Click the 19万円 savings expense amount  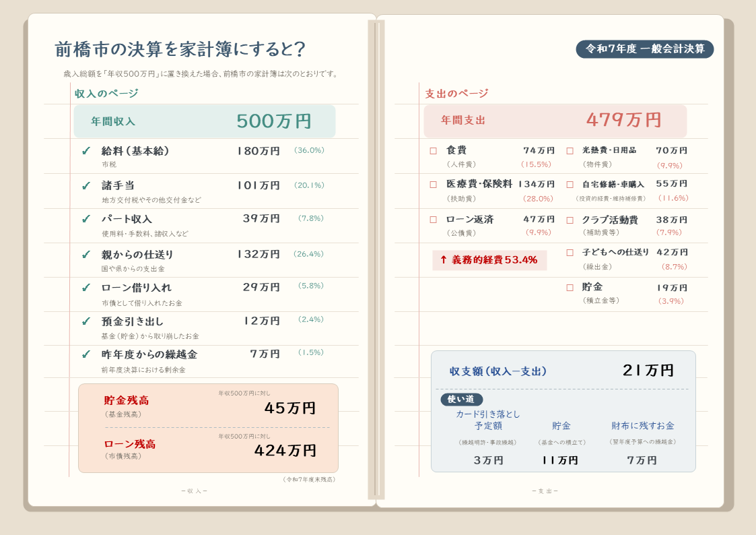tap(672, 288)
